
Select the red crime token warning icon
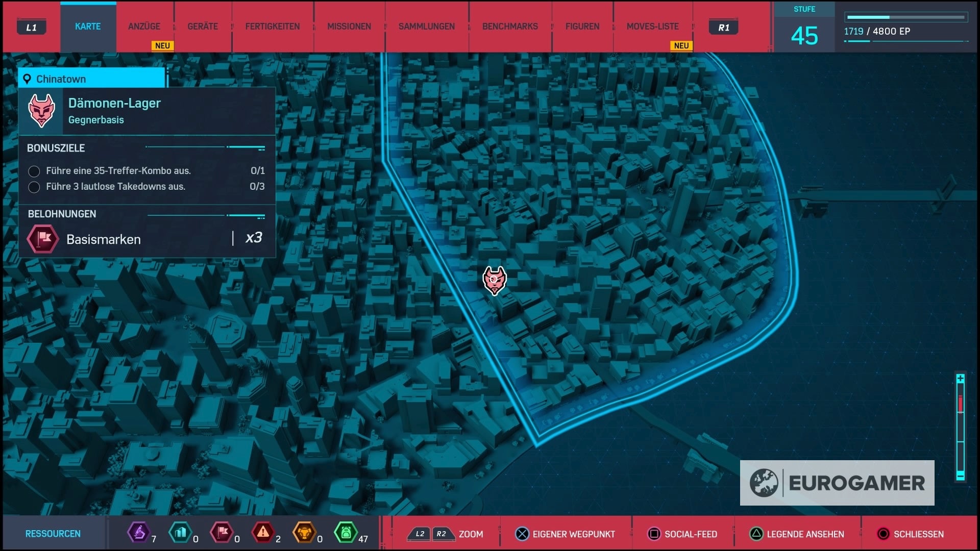(263, 533)
